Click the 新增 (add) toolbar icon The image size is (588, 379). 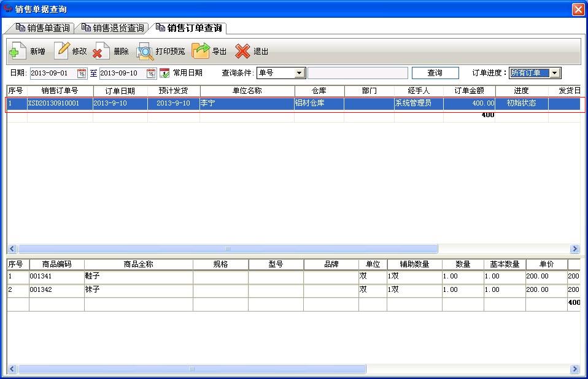(x=17, y=51)
